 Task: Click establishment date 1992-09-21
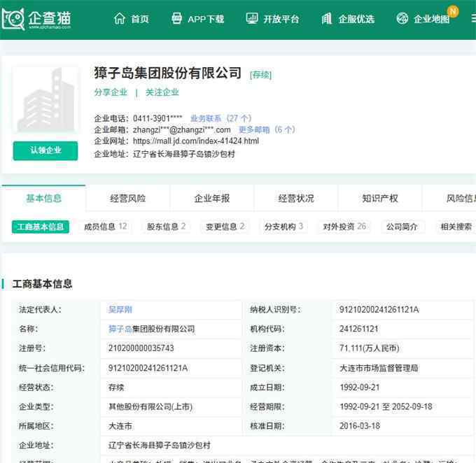360,387
